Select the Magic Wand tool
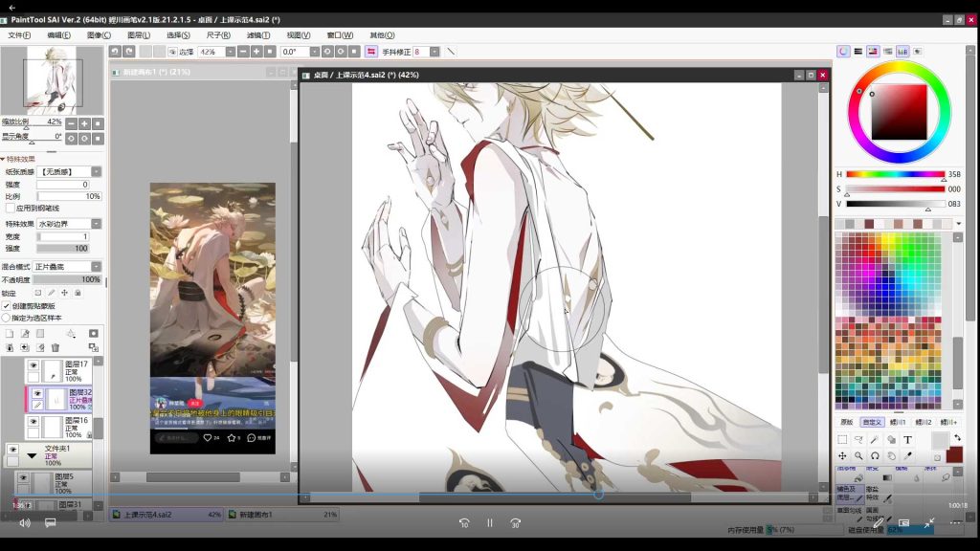 click(875, 440)
